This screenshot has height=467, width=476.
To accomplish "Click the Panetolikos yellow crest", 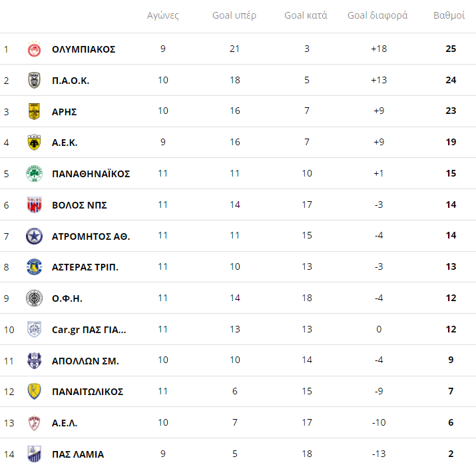I will pos(34,392).
